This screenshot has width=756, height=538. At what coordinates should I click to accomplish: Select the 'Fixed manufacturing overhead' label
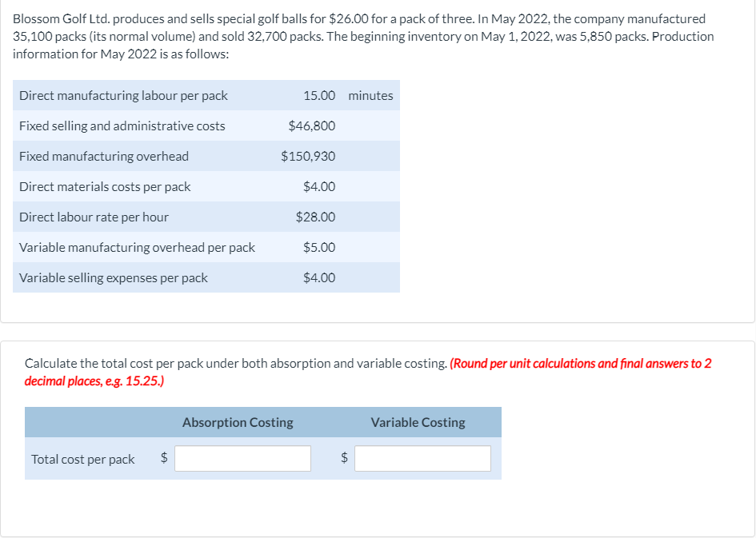click(x=104, y=156)
